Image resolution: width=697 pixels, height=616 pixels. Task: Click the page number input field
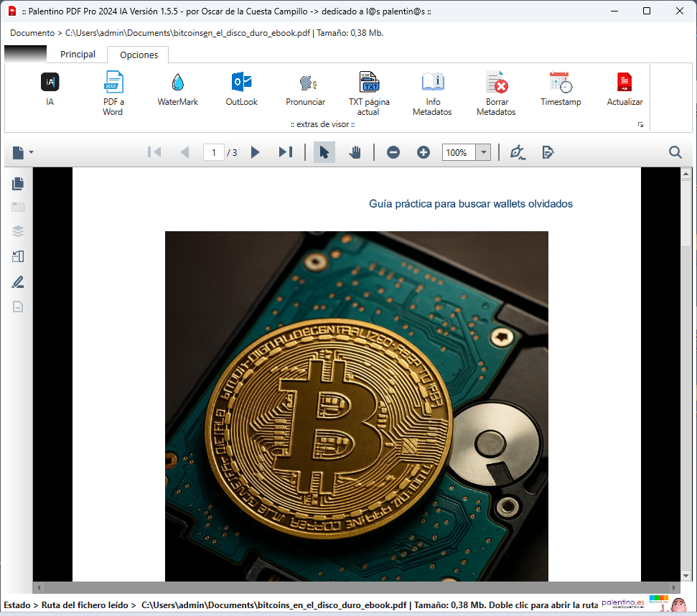click(x=213, y=152)
